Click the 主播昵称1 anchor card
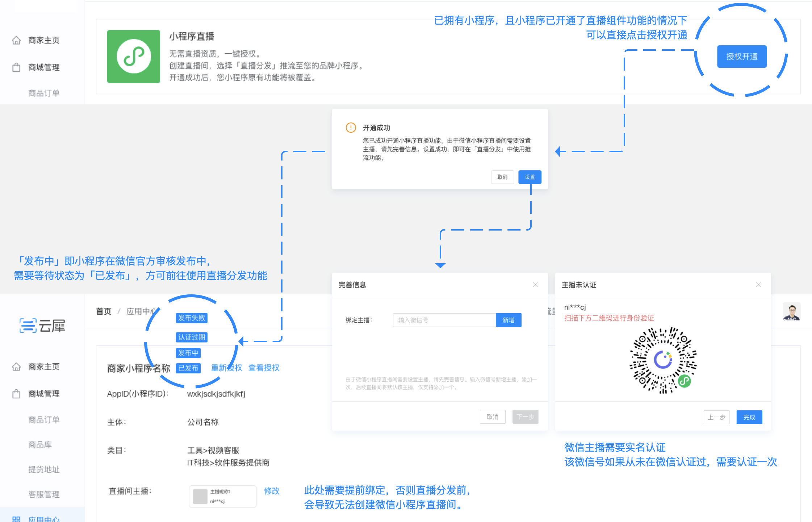 pos(223,496)
